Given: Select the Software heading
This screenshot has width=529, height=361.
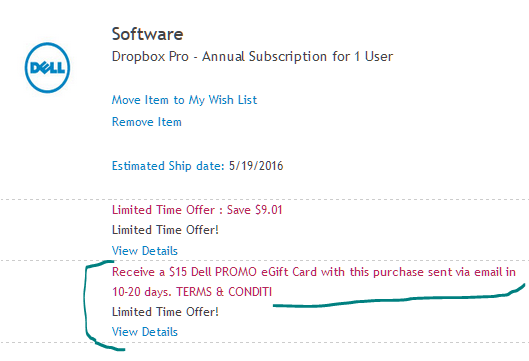Looking at the screenshot, I should point(147,34).
